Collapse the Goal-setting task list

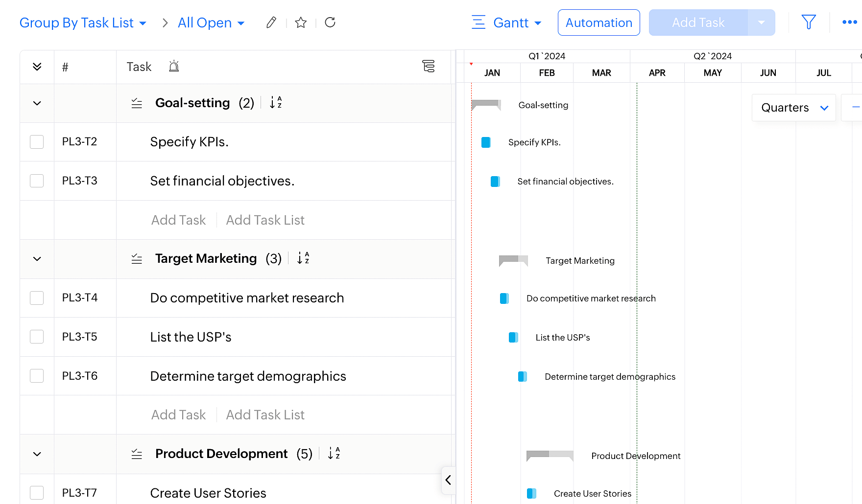(x=37, y=103)
